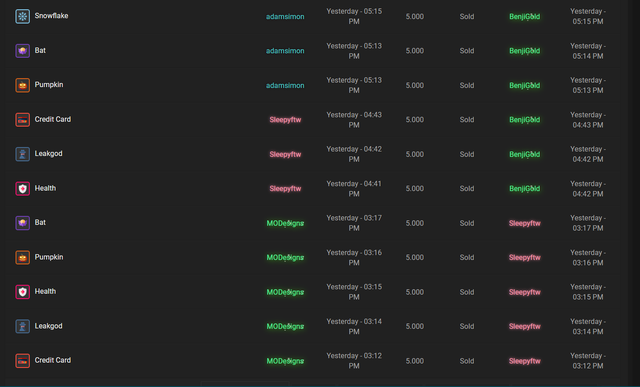
Task: Open buyer BenjiGold in the Sleepyftw Health row
Action: click(524, 189)
